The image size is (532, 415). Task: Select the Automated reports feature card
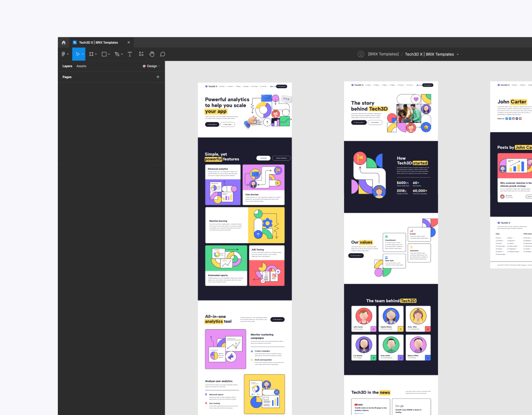[x=226, y=266]
